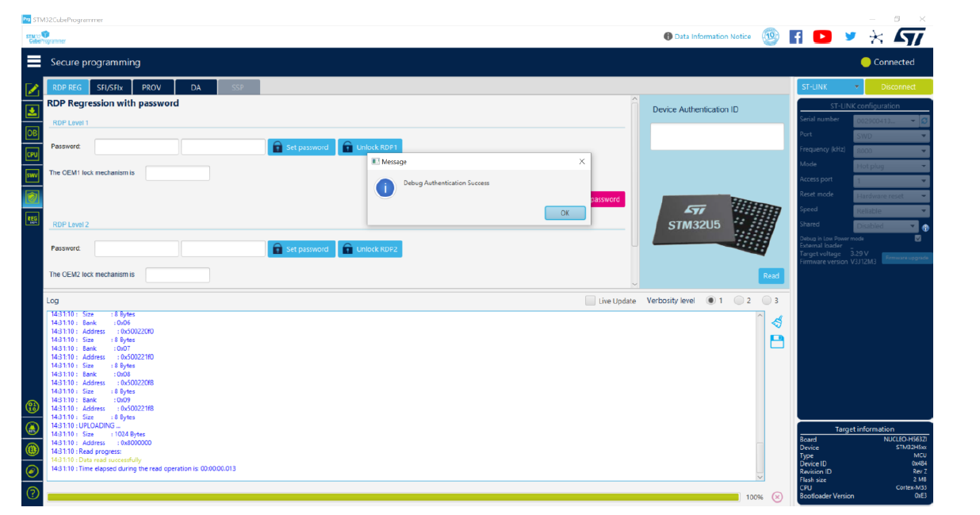The height and width of the screenshot is (515, 980).
Task: Select verbosity level 1 radio button
Action: [x=711, y=301]
